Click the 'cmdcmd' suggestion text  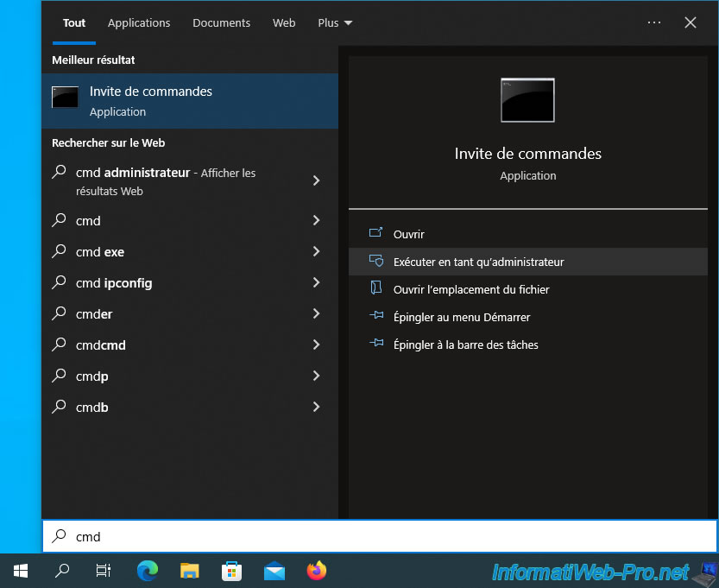tap(100, 345)
